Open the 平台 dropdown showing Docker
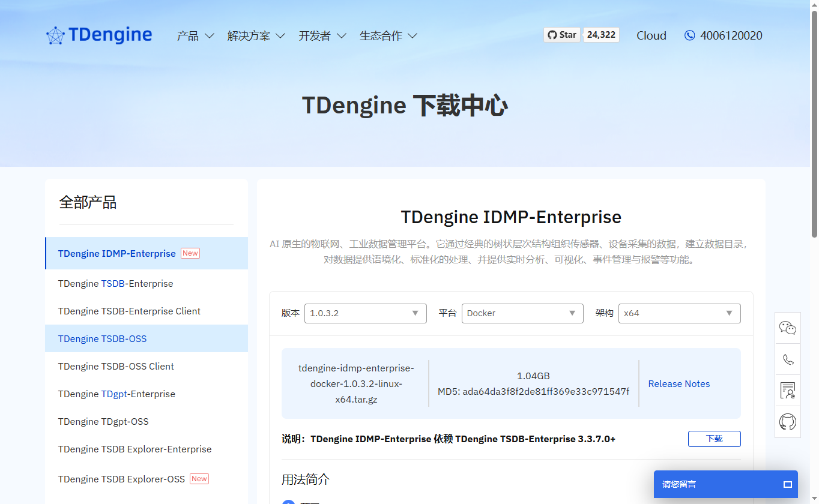 click(x=522, y=313)
